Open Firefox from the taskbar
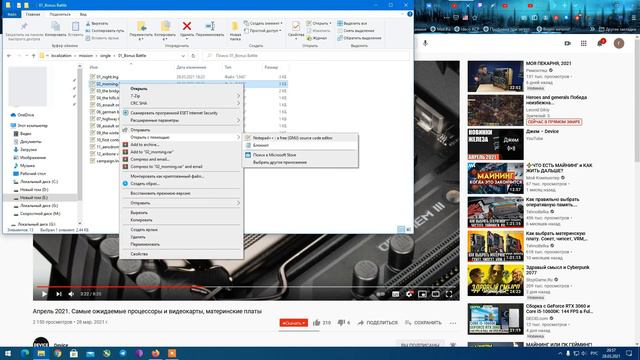The height and width of the screenshot is (360, 640). coord(156,353)
